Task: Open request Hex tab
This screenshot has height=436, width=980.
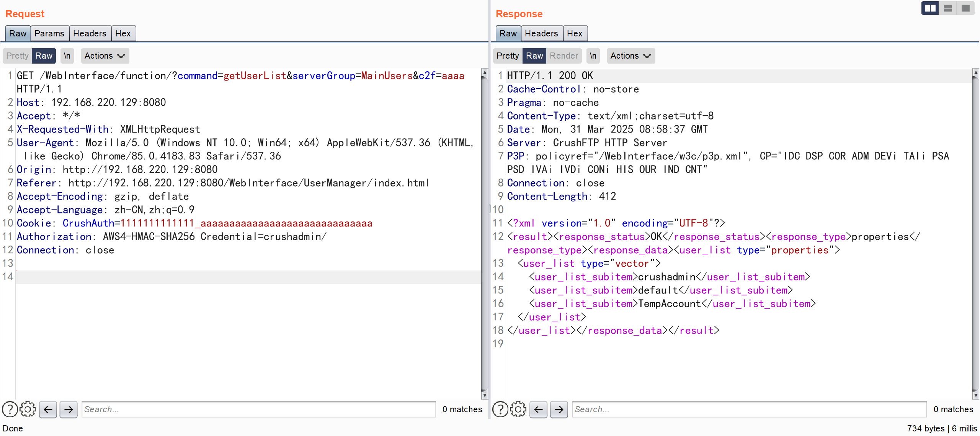Action: pos(123,33)
